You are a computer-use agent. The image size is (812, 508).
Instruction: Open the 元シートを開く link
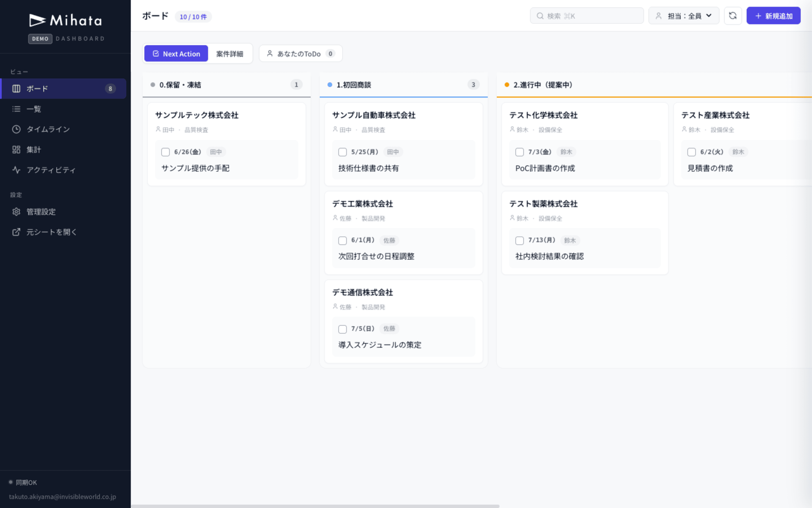pyautogui.click(x=64, y=232)
